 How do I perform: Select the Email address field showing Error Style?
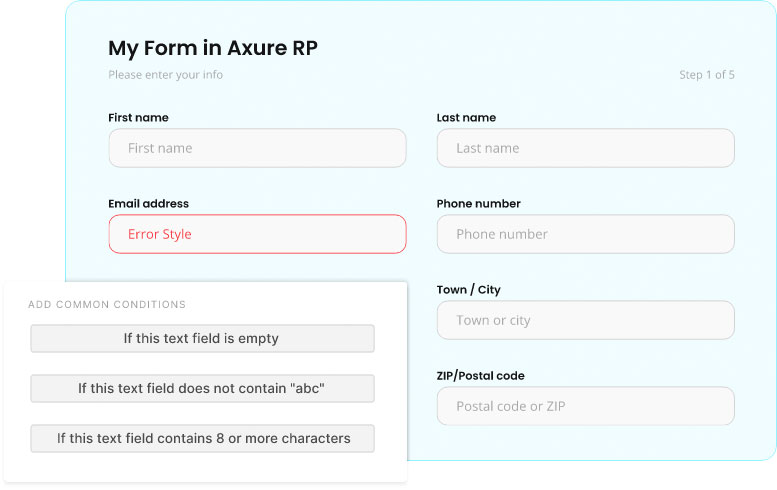tap(257, 234)
